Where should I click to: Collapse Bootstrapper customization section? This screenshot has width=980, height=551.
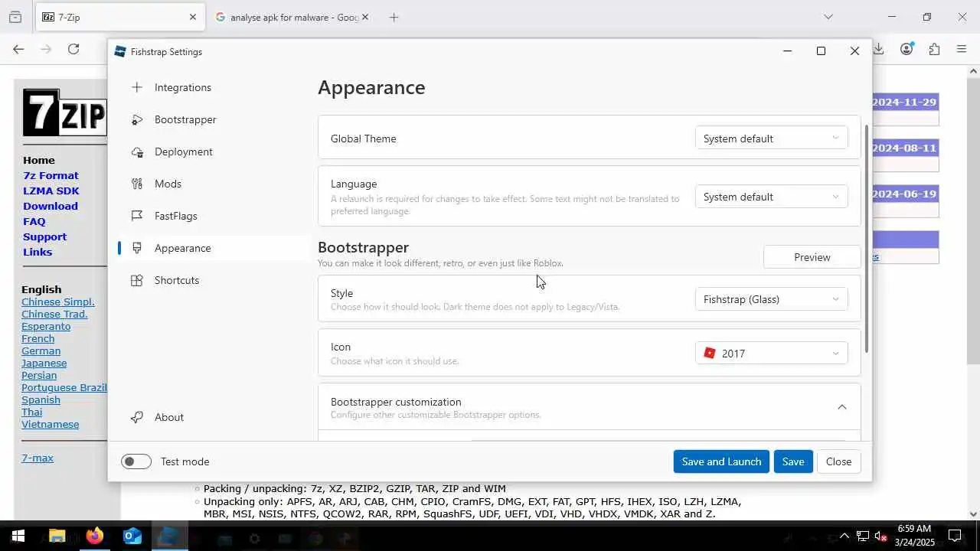tap(841, 407)
